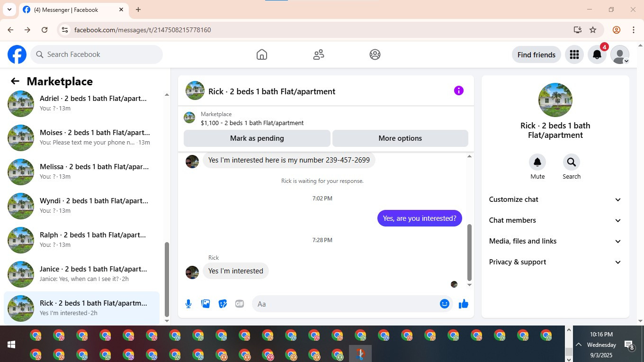Focus the Aa message input box
The width and height of the screenshot is (644, 362).
pos(345,304)
